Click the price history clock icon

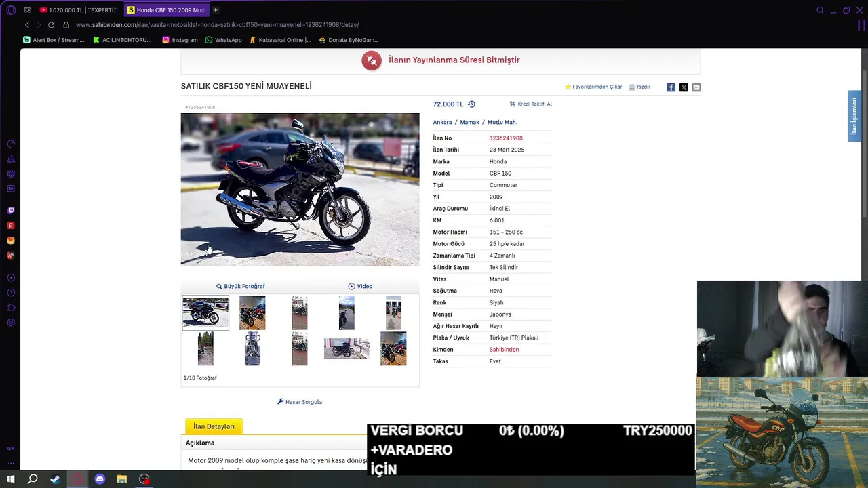point(471,104)
